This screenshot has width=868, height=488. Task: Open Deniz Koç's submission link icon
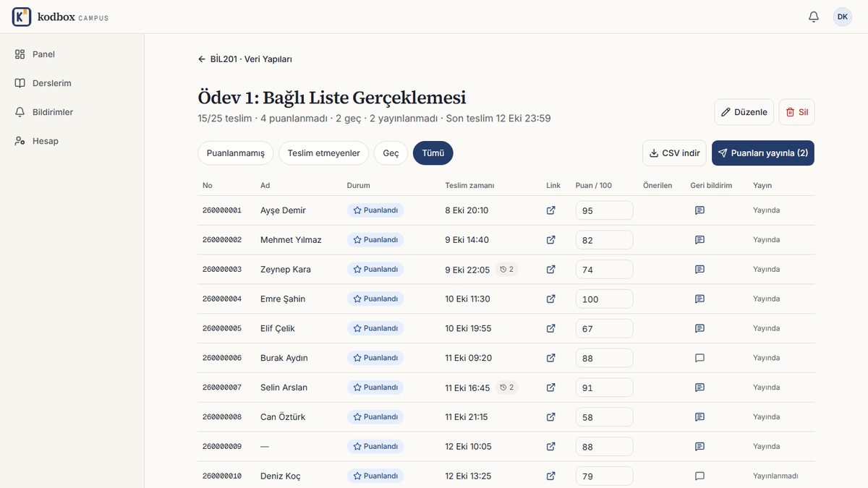551,476
